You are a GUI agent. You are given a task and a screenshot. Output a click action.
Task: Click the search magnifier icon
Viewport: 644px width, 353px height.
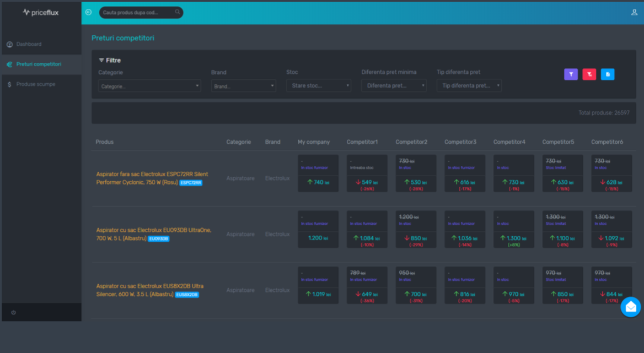pos(178,12)
